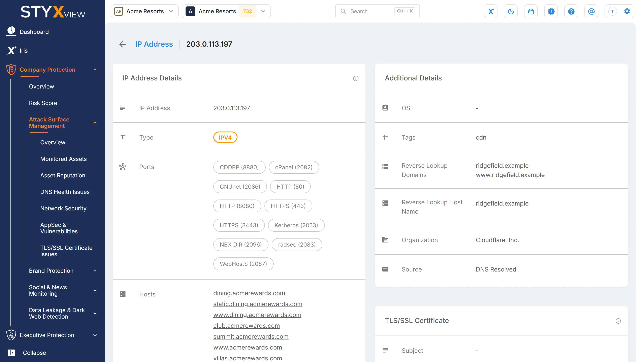The image size is (644, 362).
Task: Expand Data Leakage & Dark Web Detection
Action: click(63, 313)
